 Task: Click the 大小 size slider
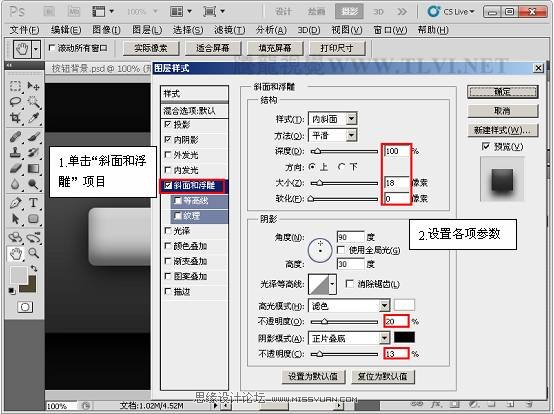tap(344, 183)
